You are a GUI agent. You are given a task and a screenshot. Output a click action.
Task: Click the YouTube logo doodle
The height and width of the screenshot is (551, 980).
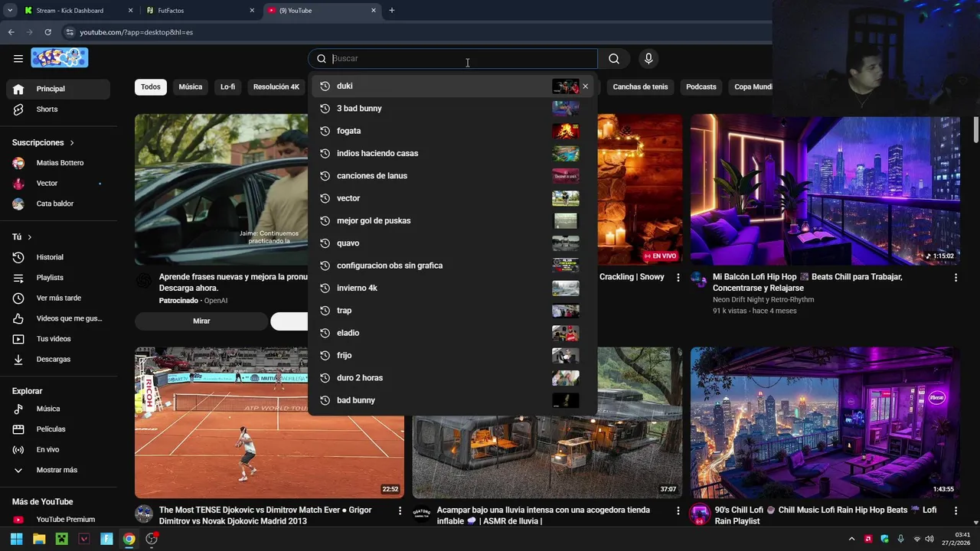click(60, 57)
